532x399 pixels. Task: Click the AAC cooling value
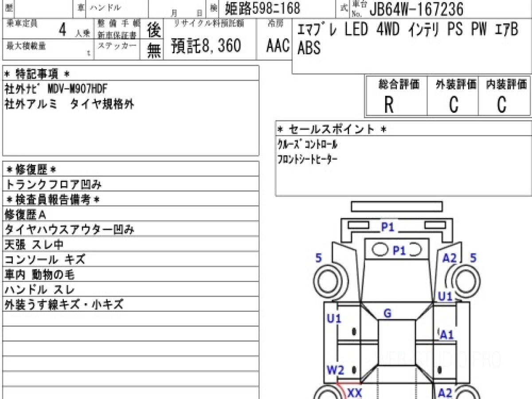[278, 46]
